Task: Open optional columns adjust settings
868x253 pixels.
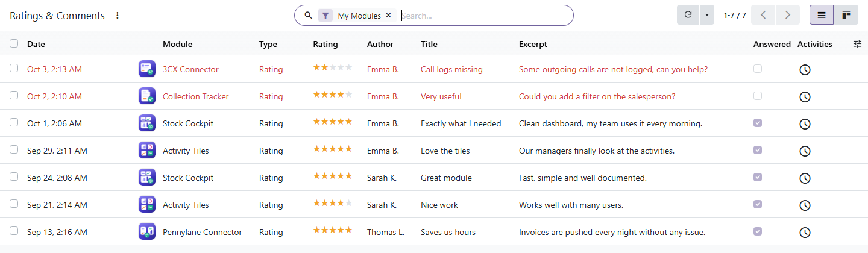Action: 858,44
